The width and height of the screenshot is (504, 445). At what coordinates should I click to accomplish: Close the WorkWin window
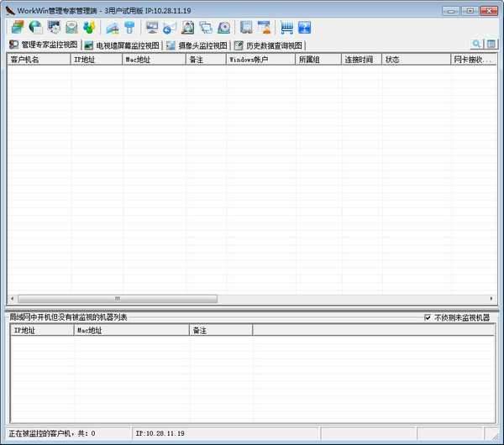(489, 11)
